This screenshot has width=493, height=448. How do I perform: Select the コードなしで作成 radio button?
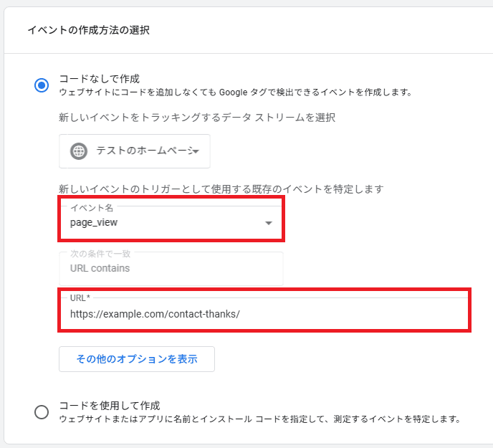pos(42,85)
